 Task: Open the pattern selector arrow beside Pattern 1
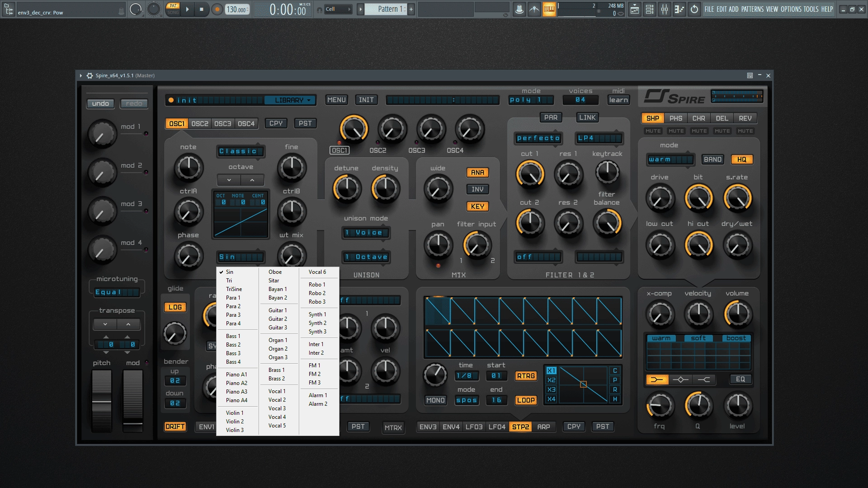click(x=360, y=9)
